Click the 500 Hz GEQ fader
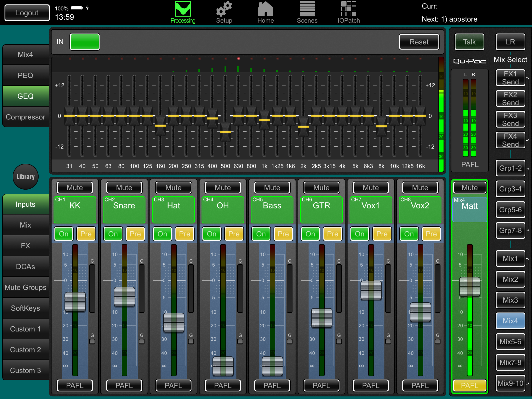 pyautogui.click(x=225, y=132)
